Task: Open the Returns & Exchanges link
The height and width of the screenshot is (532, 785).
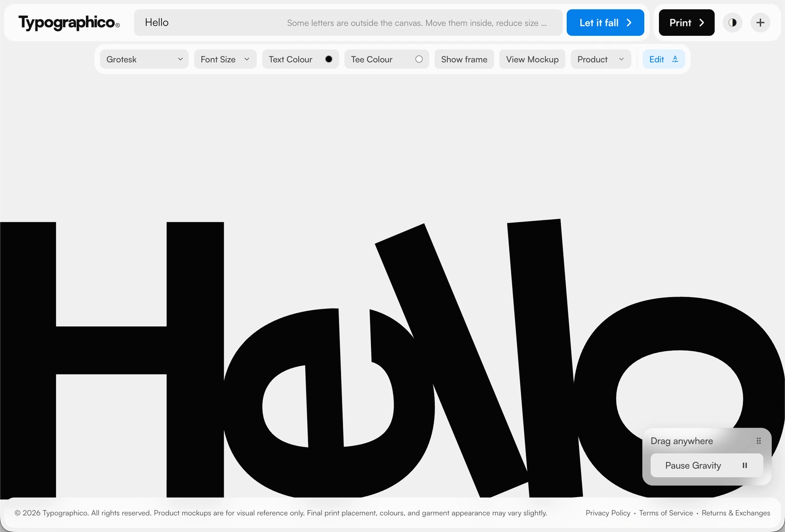Action: point(736,513)
